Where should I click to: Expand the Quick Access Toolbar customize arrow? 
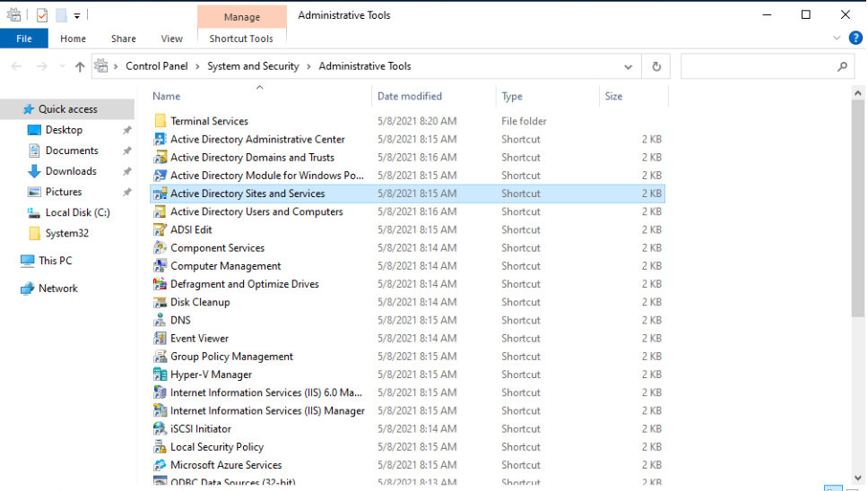coord(77,15)
